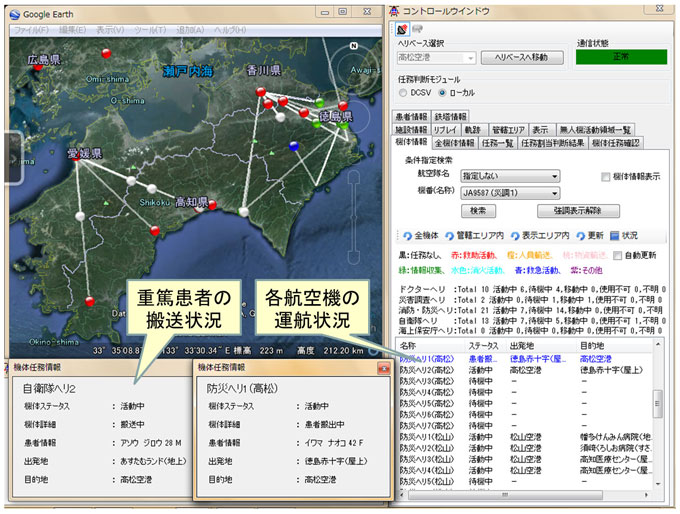Switch to the 鉄塔情報 tab
Screen dimensions: 680x514
point(450,117)
